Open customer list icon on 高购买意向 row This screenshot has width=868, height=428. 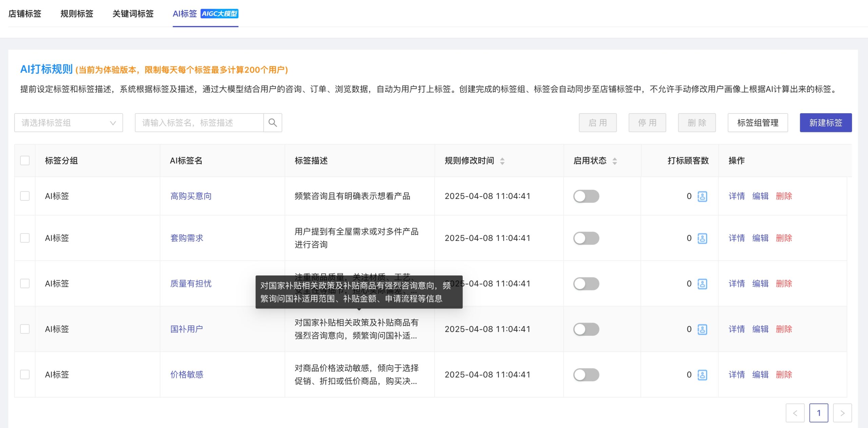tap(702, 196)
